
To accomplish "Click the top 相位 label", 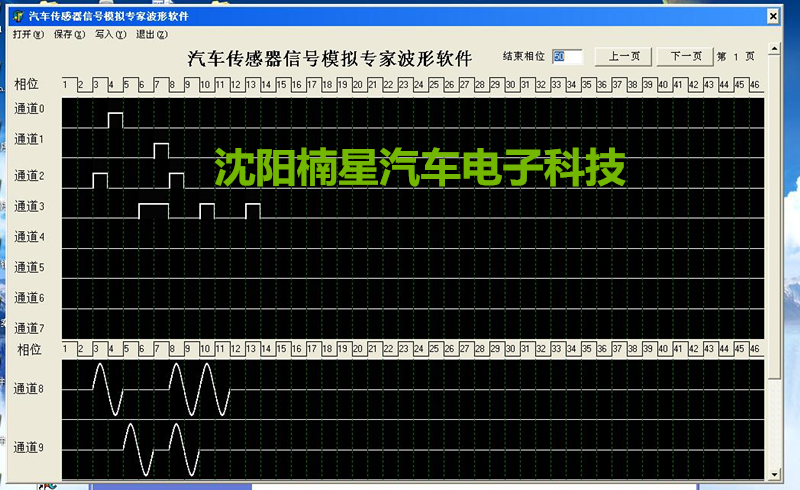I will 27,84.
